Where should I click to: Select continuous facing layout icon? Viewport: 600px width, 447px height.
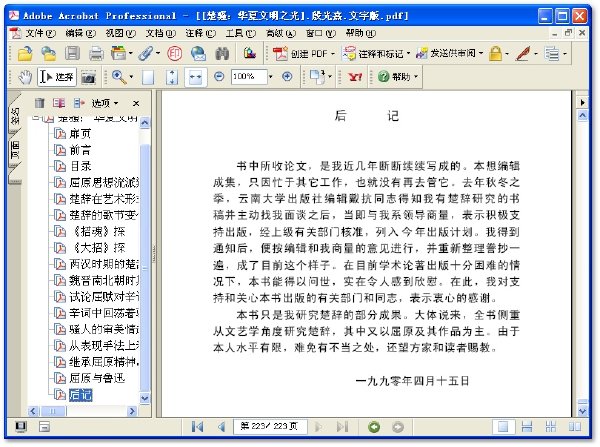(x=551, y=426)
